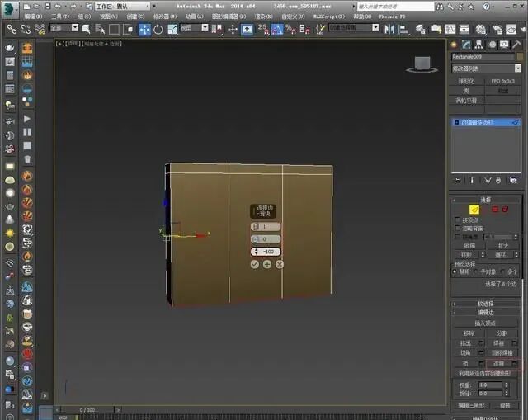528x420 pixels.
Task: Cancel the connect edges caddy (X)
Action: (x=280, y=264)
